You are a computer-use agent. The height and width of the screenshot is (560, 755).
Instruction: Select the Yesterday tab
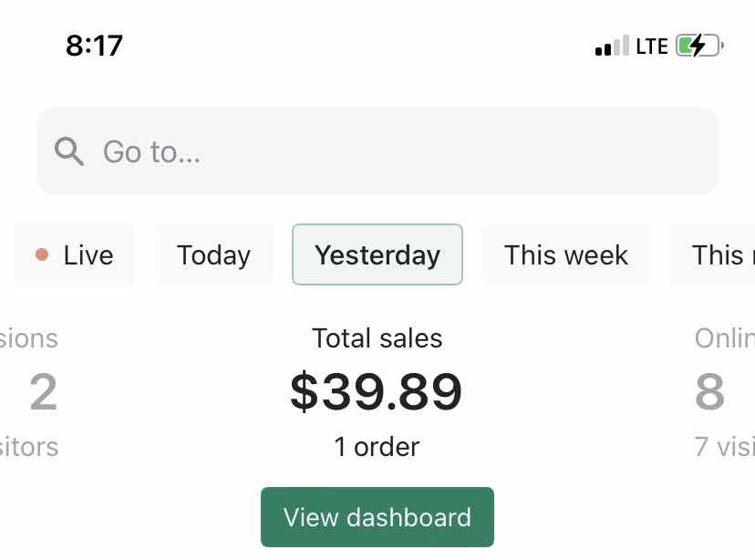coord(377,255)
